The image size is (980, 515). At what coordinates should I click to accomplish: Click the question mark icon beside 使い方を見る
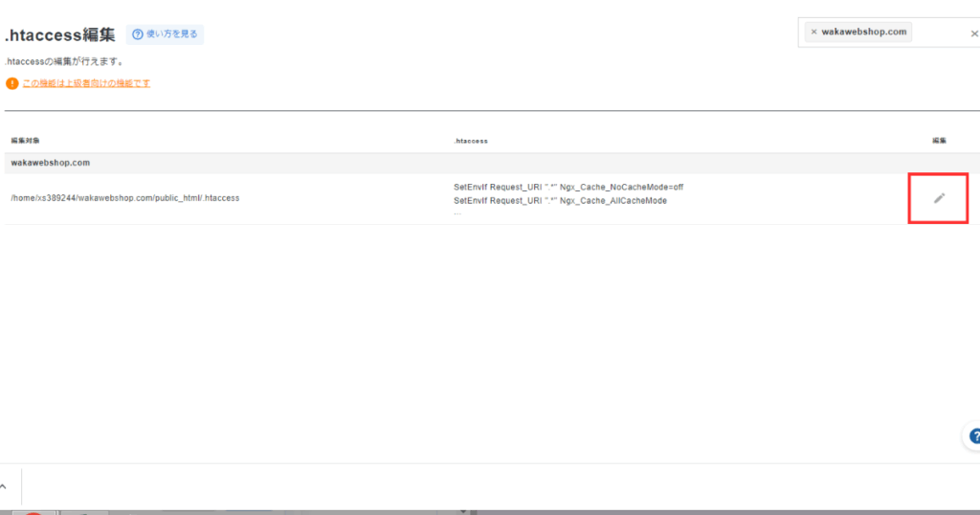(138, 34)
